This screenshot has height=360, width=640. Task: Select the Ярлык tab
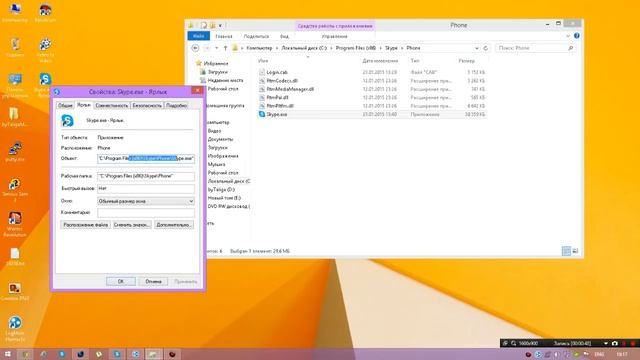pos(84,105)
